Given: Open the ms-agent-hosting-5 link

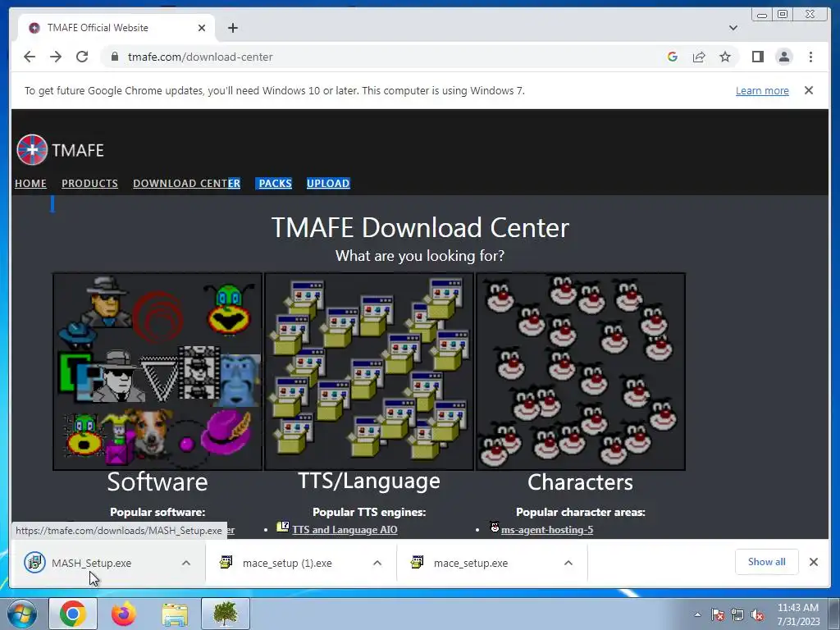Looking at the screenshot, I should [x=547, y=530].
